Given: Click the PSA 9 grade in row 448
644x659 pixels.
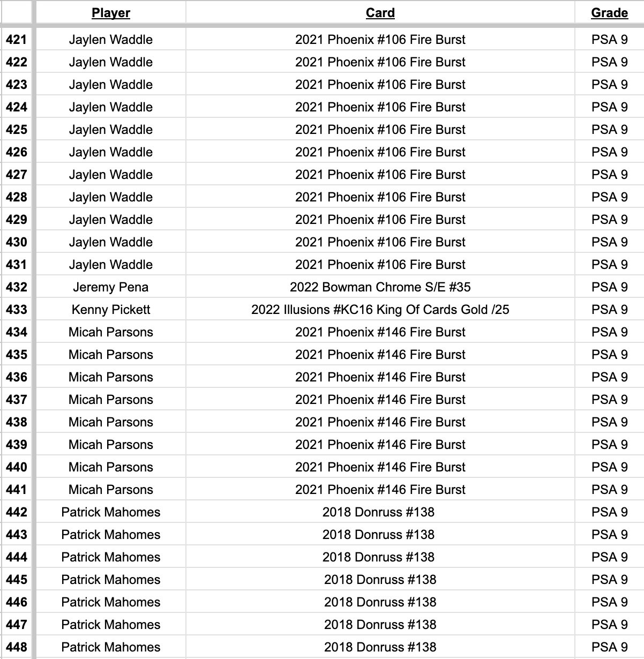Looking at the screenshot, I should tap(609, 647).
